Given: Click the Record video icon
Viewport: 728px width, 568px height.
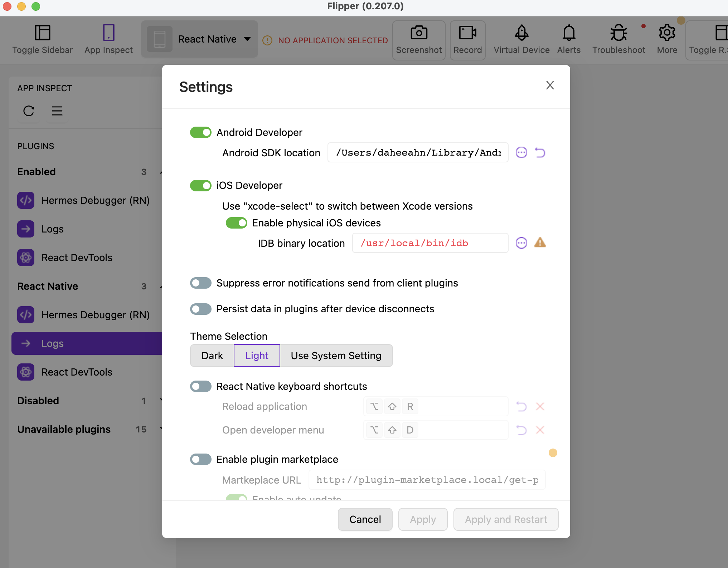Looking at the screenshot, I should tap(467, 33).
